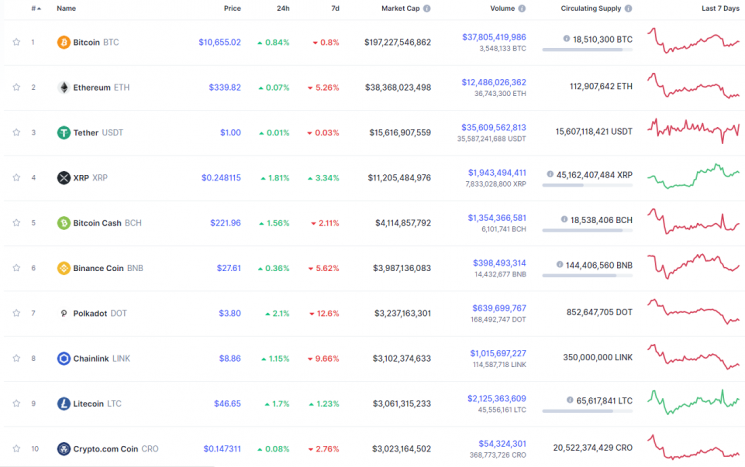
Task: Click XRP price $0.248115
Action: tap(221, 178)
